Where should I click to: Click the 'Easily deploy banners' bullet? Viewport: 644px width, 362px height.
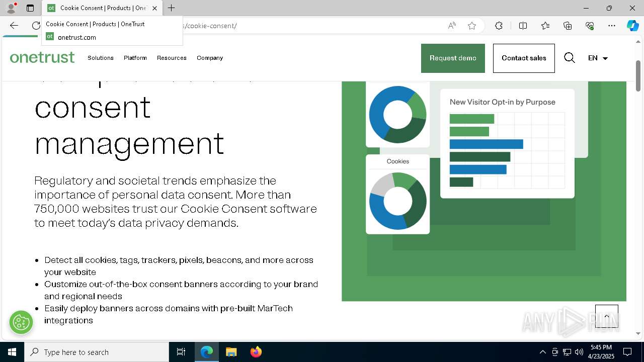click(x=169, y=314)
